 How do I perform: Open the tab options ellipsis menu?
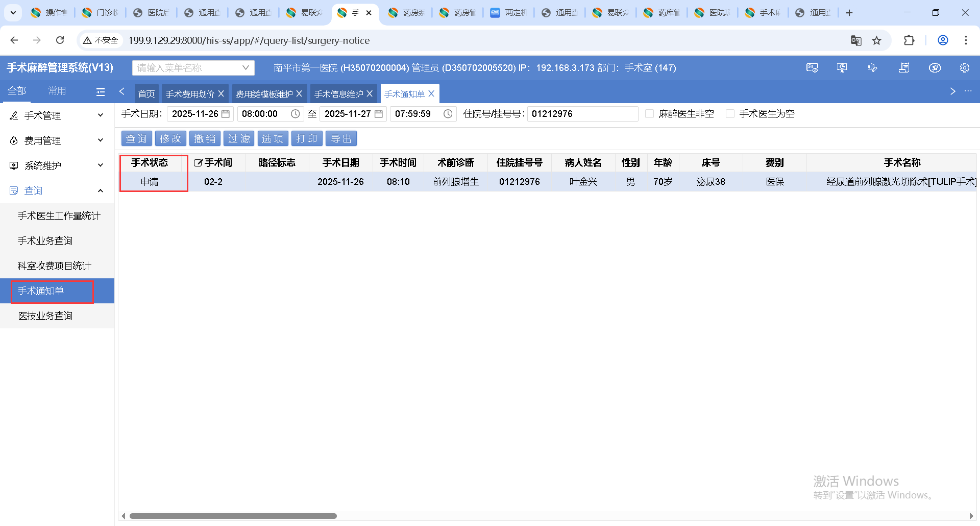(x=968, y=91)
